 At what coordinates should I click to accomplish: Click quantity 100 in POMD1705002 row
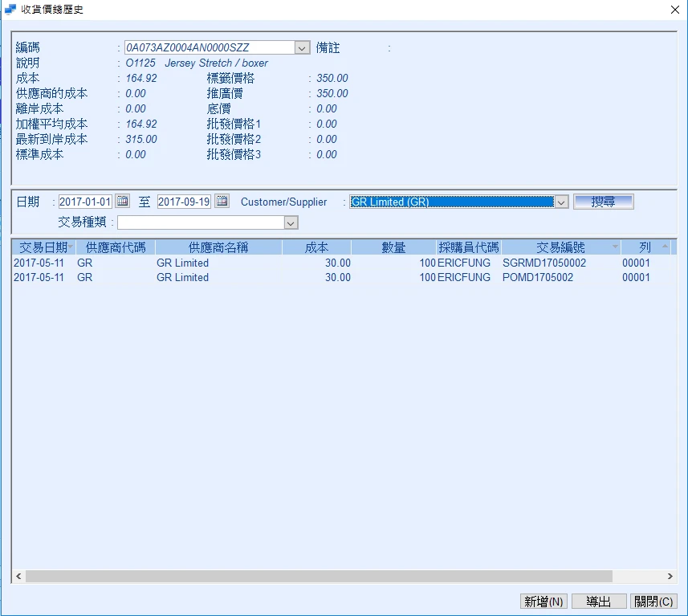point(427,277)
